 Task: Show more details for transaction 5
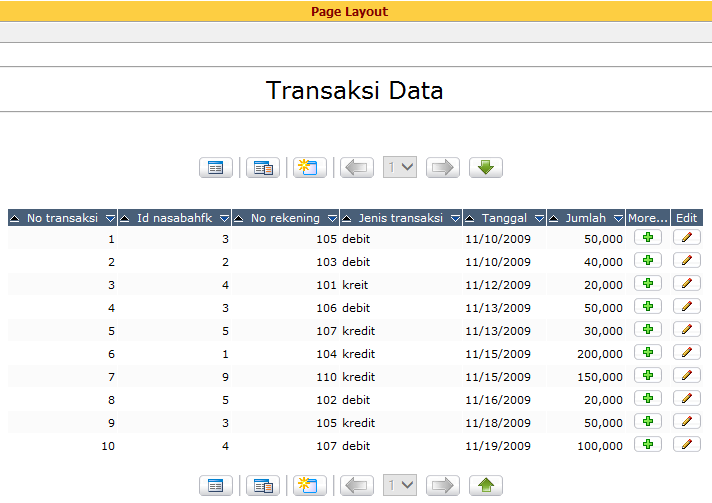pos(648,330)
